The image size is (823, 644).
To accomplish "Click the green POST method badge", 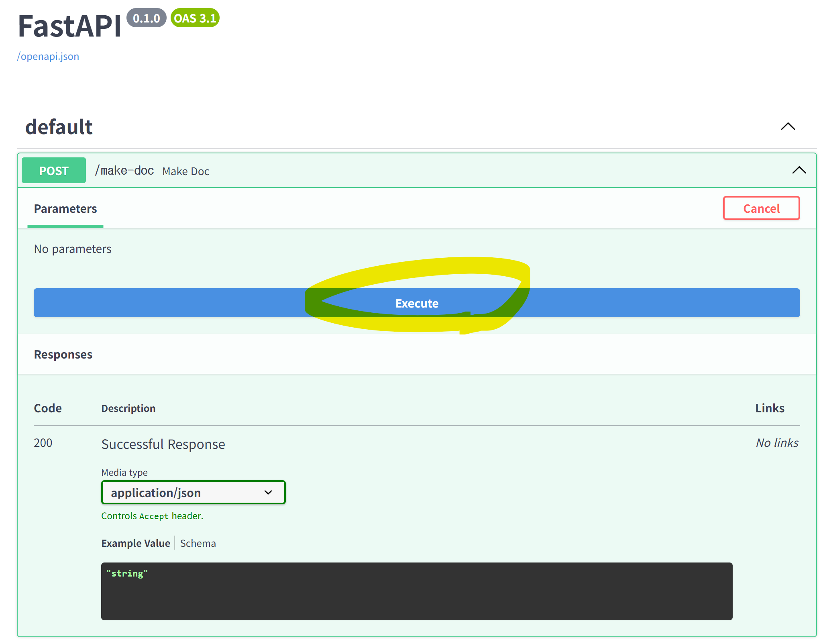I will tap(54, 171).
